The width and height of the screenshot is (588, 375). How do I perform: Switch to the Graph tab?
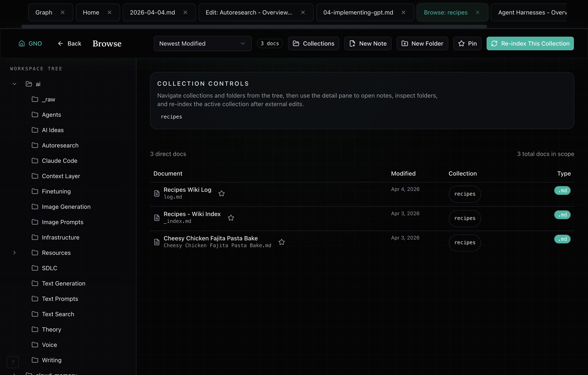pos(44,12)
